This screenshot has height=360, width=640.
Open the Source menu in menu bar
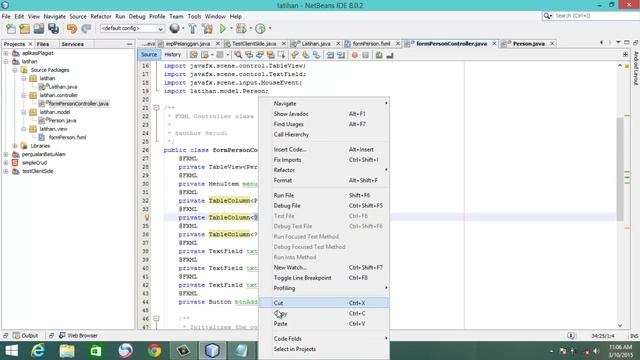78,16
